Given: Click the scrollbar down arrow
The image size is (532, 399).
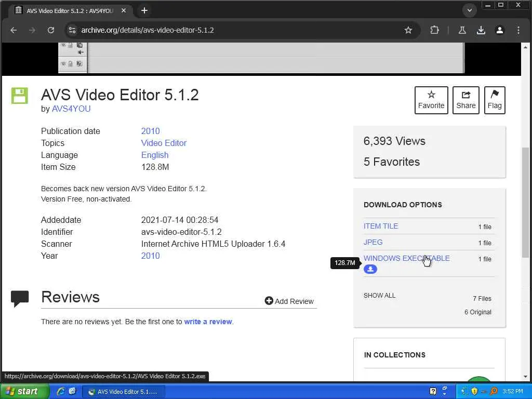Looking at the screenshot, I should tap(525, 376).
